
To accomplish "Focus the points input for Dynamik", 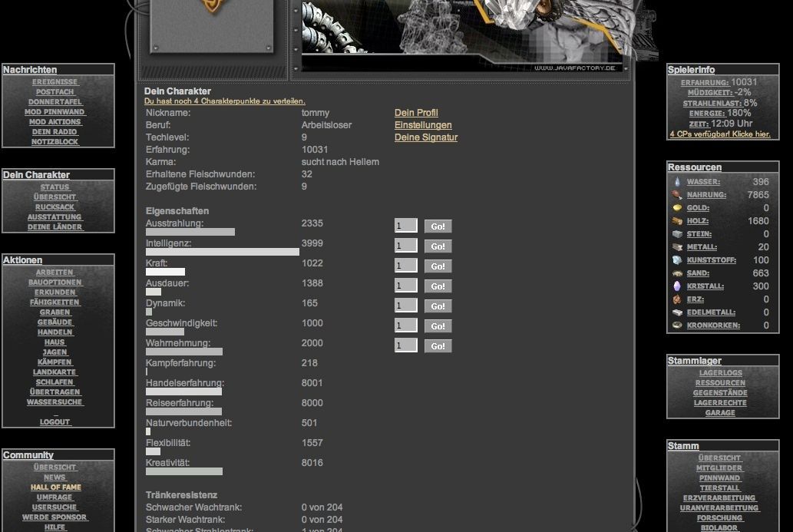I will coord(406,306).
